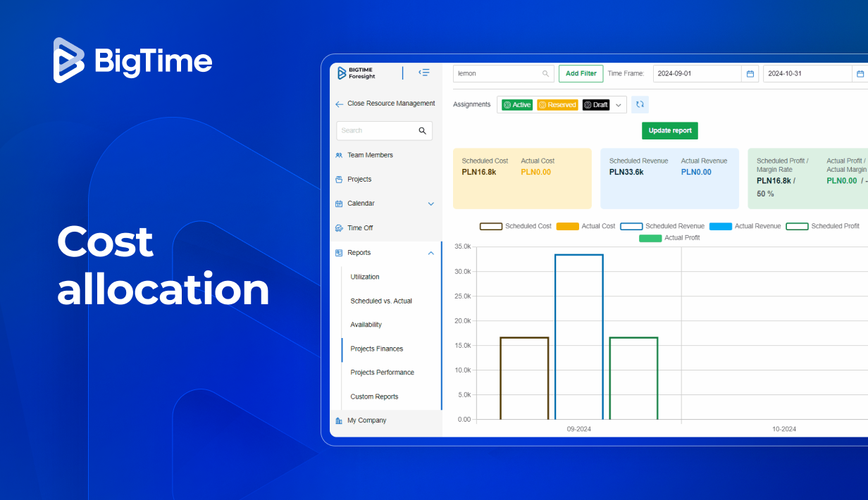Click the Team Members people icon
The height and width of the screenshot is (500, 868).
[339, 156]
